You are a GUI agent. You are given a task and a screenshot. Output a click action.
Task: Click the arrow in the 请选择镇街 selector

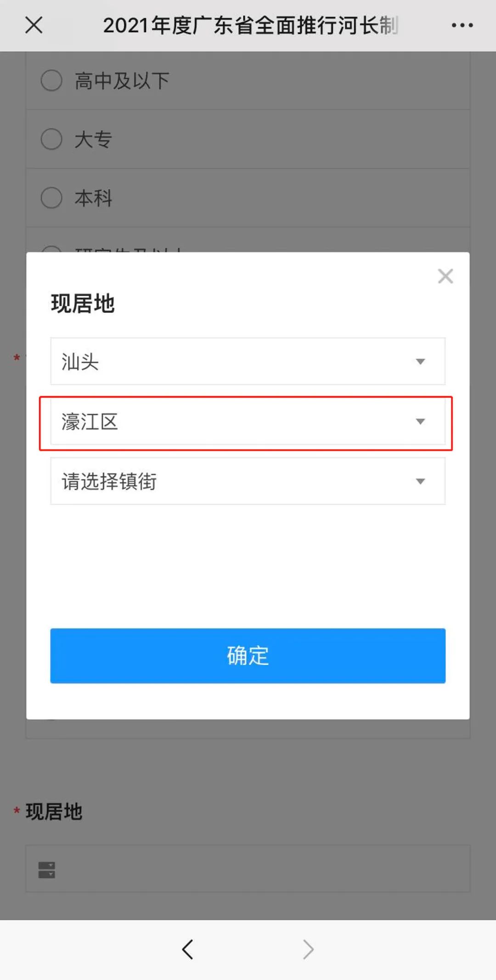click(x=420, y=481)
